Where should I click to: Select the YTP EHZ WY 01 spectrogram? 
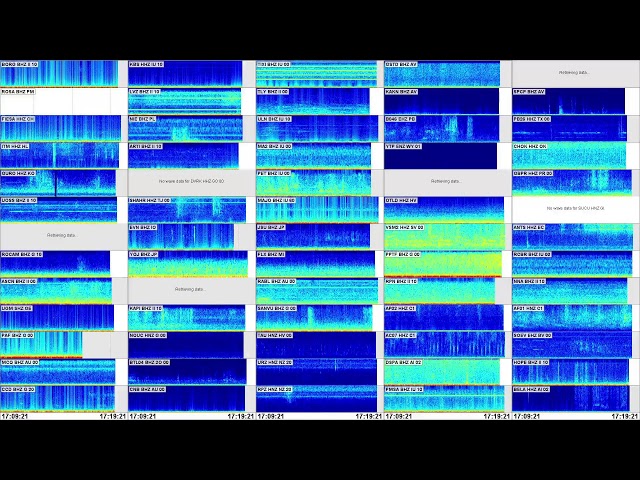[x=441, y=156]
